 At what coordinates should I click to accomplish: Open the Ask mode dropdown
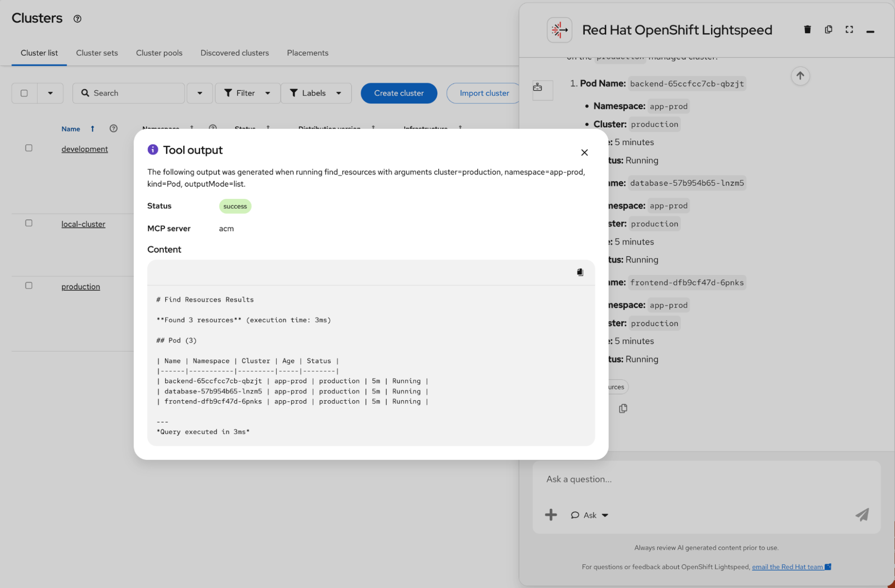589,515
